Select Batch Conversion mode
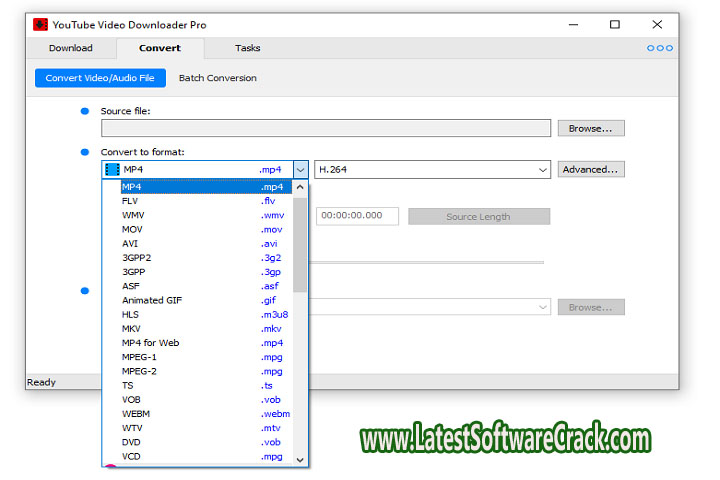 point(217,78)
